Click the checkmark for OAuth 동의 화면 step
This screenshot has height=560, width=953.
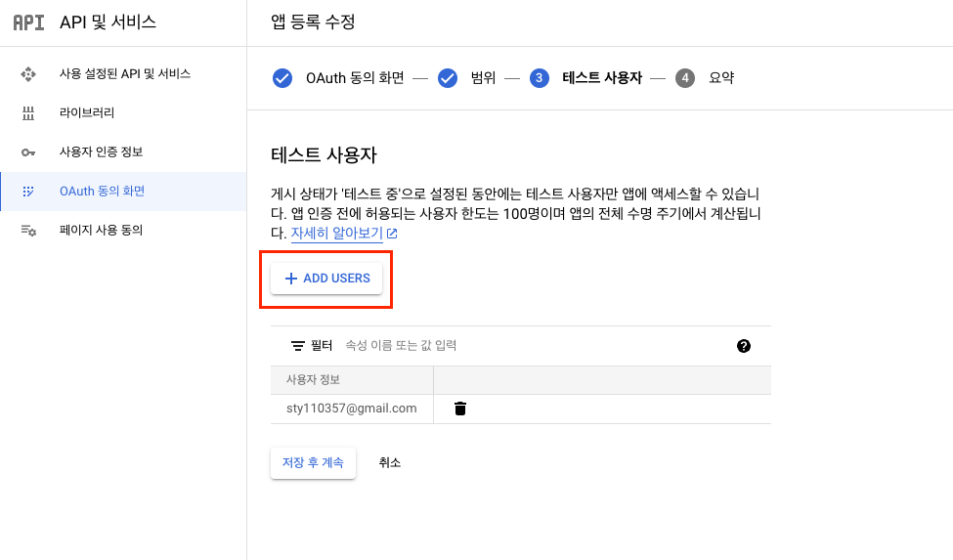[282, 78]
